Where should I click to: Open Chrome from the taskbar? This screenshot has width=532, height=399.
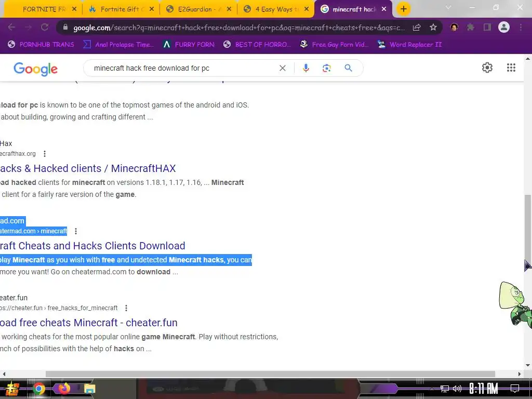tap(38, 389)
